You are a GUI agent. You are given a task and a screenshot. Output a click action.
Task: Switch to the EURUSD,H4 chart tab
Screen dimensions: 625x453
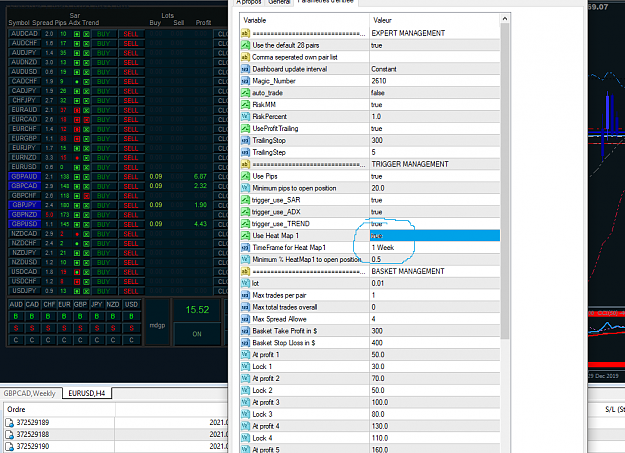point(86,393)
